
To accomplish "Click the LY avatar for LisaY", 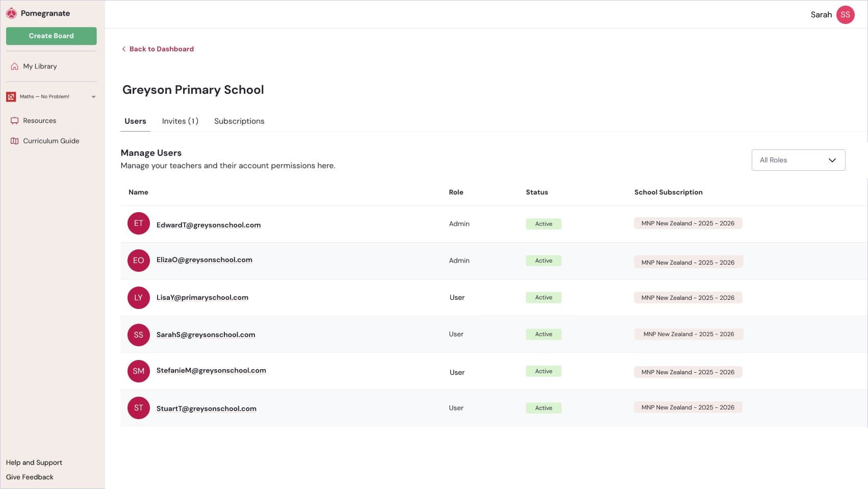I will click(138, 298).
